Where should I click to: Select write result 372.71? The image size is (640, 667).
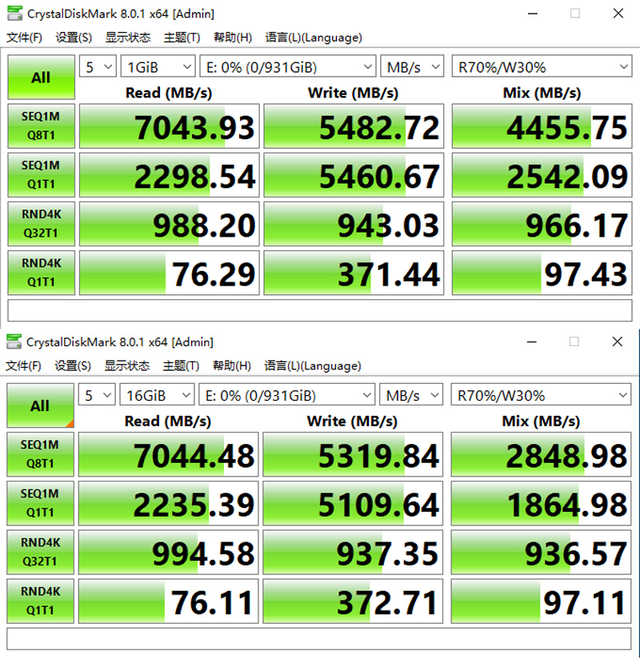(x=353, y=601)
